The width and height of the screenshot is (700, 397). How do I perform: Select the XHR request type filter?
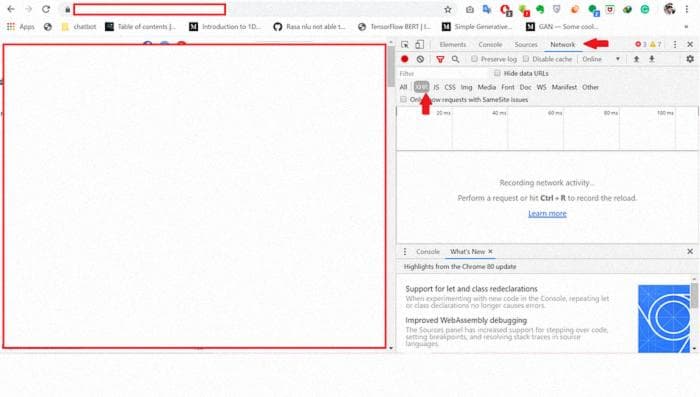click(x=421, y=87)
